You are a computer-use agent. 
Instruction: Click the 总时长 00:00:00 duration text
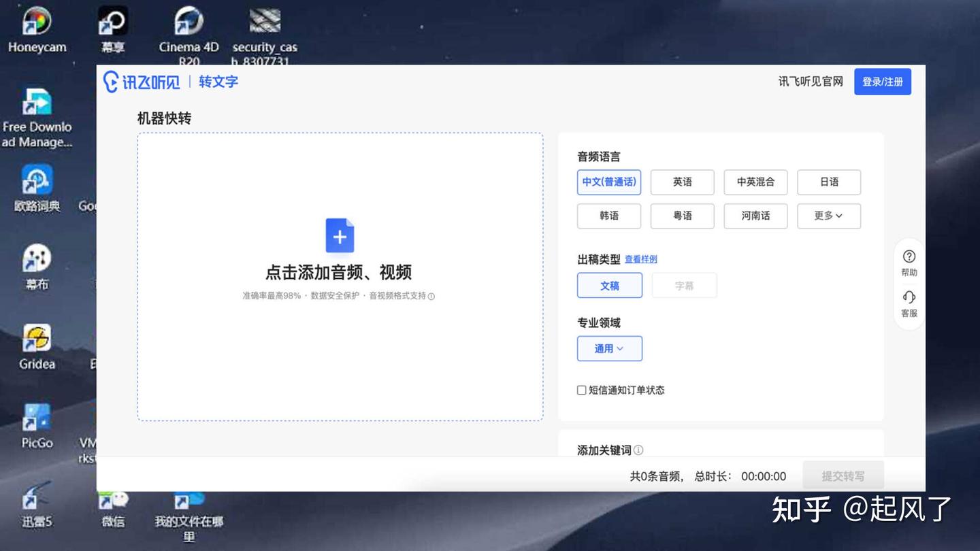tap(740, 476)
